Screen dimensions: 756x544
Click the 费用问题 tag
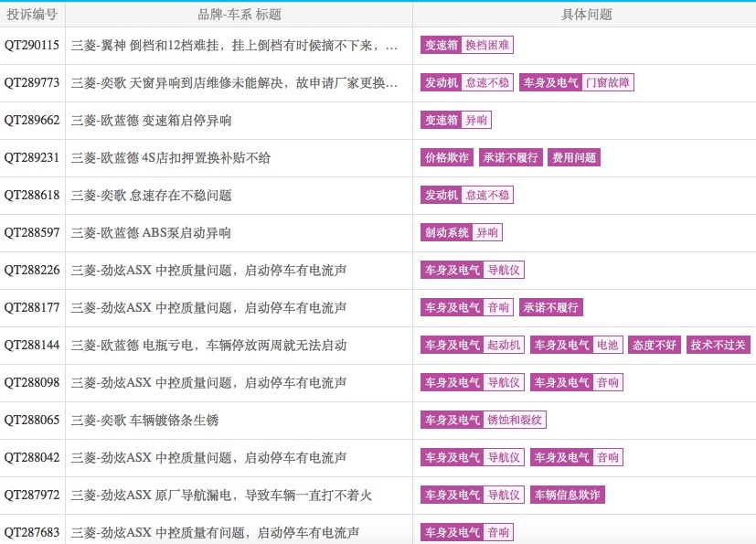(574, 157)
